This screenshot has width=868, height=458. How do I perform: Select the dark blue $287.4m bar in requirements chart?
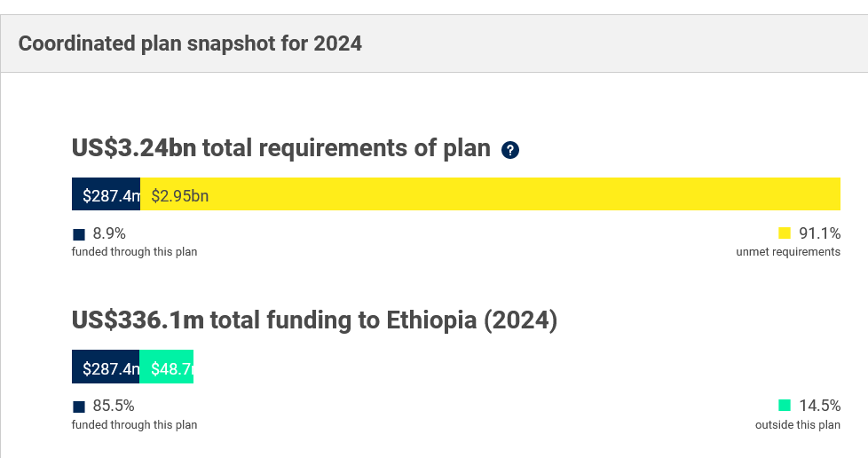tap(106, 193)
